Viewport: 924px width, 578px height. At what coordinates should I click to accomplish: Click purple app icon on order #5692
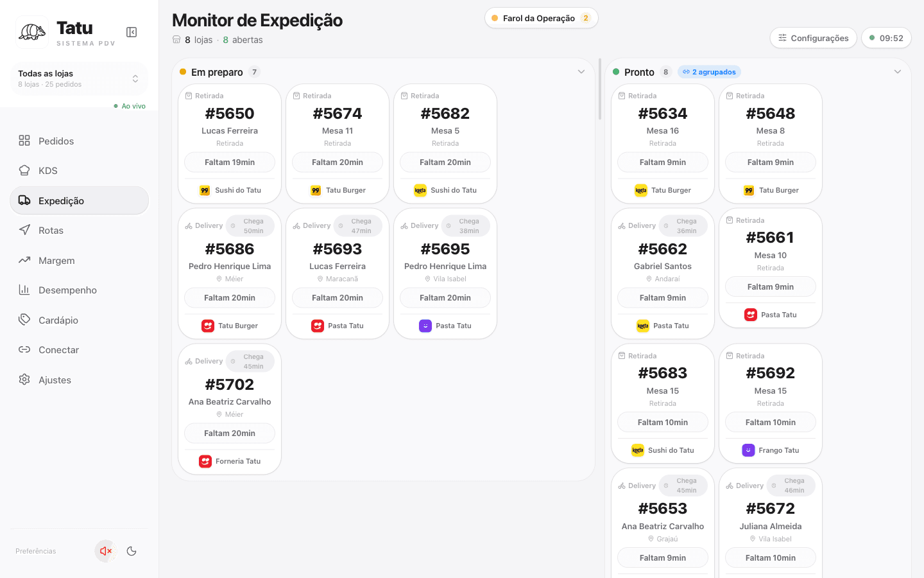pyautogui.click(x=748, y=450)
